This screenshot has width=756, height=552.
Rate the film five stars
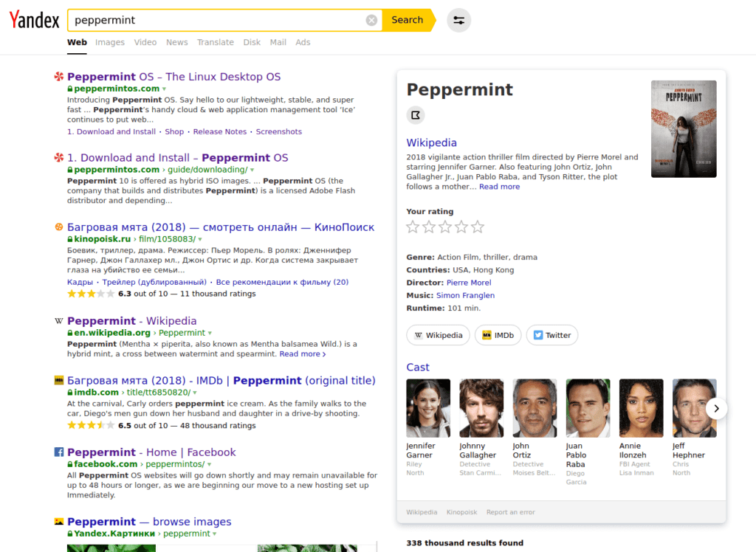tap(478, 227)
